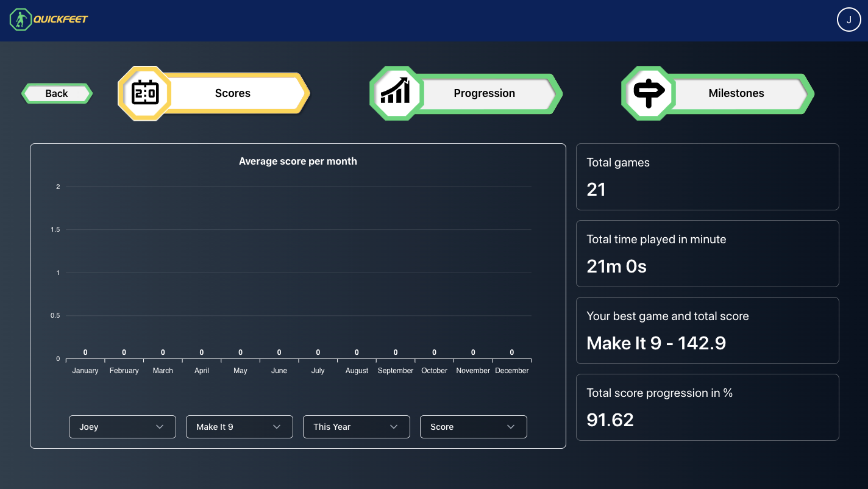Open the Make It 9 game dropdown
Image resolution: width=868 pixels, height=489 pixels.
click(x=239, y=427)
